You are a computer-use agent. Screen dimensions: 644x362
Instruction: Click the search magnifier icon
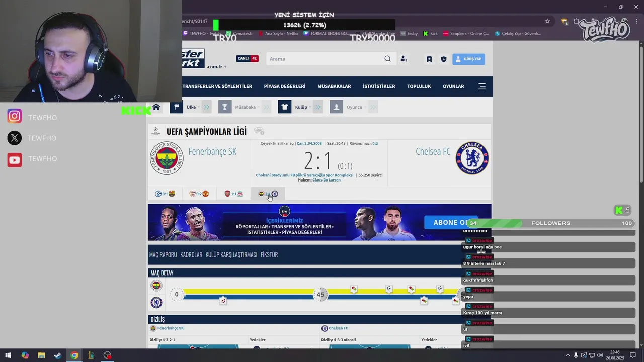(x=387, y=59)
